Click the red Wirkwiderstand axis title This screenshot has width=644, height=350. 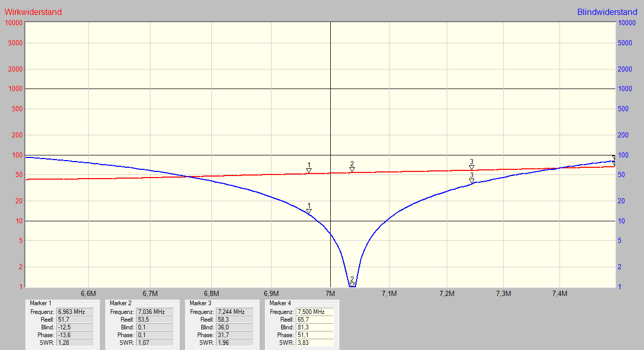(x=33, y=12)
